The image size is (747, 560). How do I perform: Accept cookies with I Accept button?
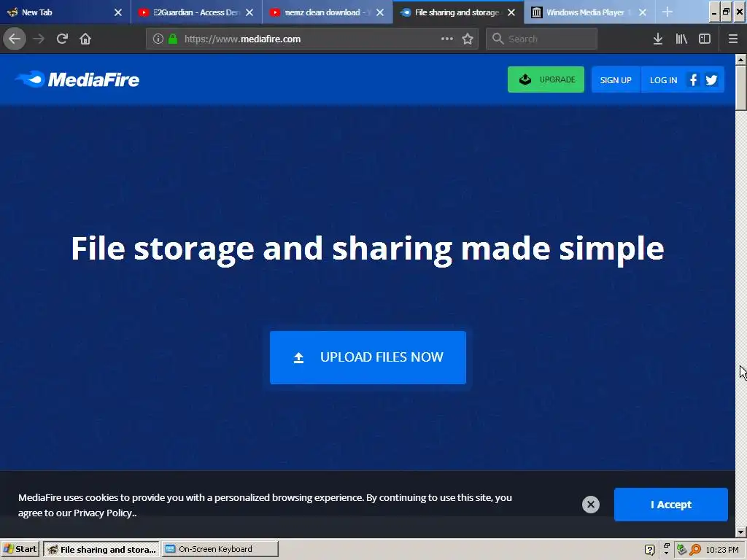(x=671, y=505)
